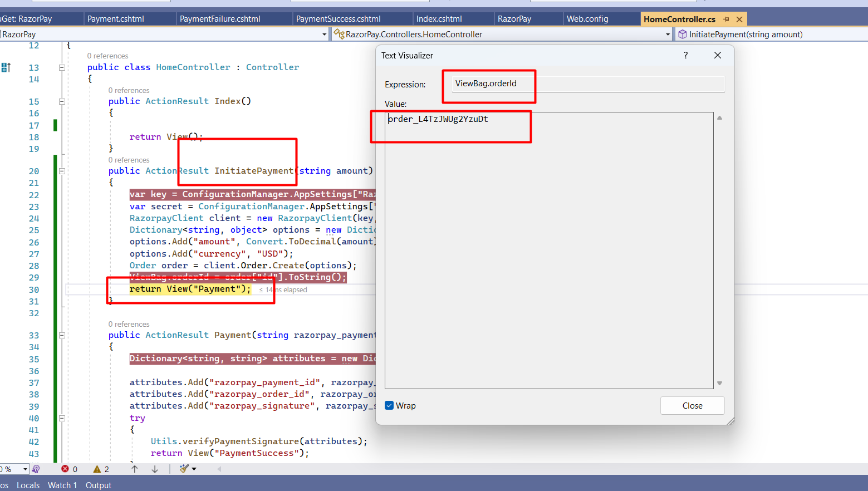
Task: Switch to the Index.cshtml tab
Action: (439, 19)
